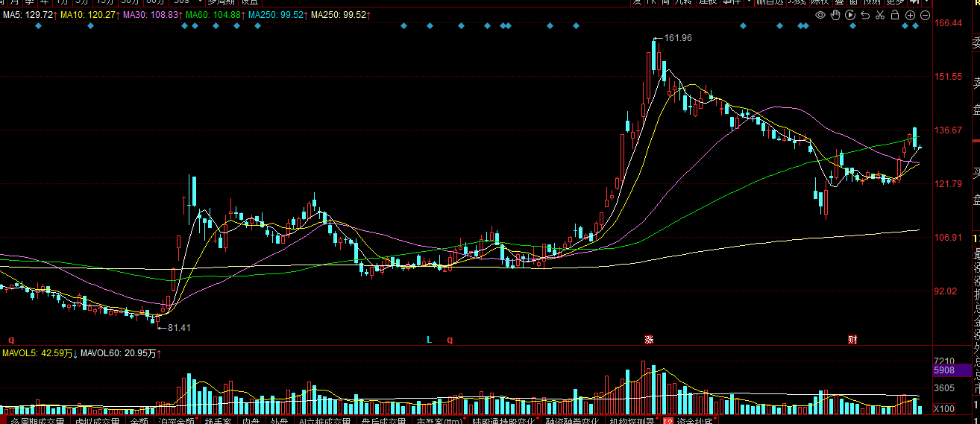Viewport: 980px width, 424px height.
Task: Click the 136.67 price axis value
Action: [947, 130]
